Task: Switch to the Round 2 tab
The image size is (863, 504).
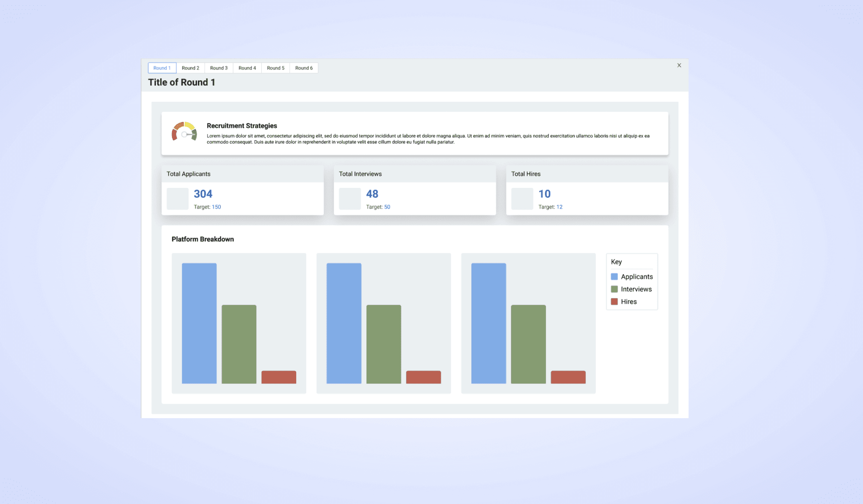Action: [190, 68]
